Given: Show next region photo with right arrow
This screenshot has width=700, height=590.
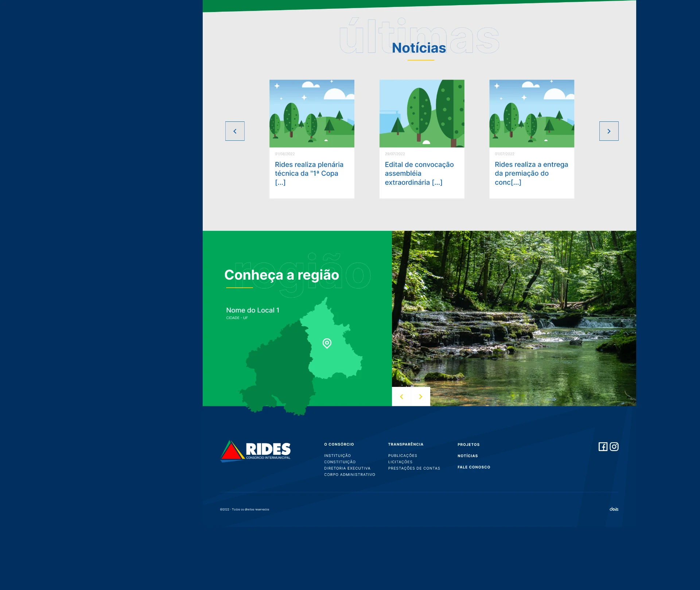Looking at the screenshot, I should tap(421, 396).
